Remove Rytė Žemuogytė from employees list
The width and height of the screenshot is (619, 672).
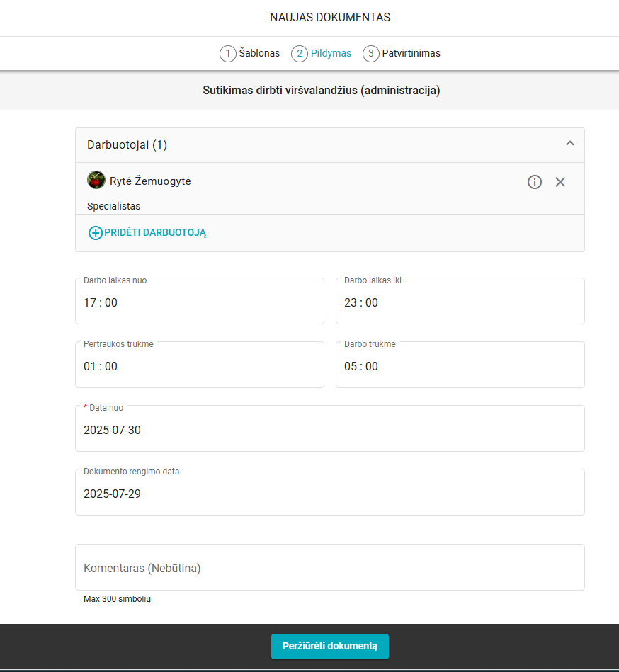click(x=560, y=182)
